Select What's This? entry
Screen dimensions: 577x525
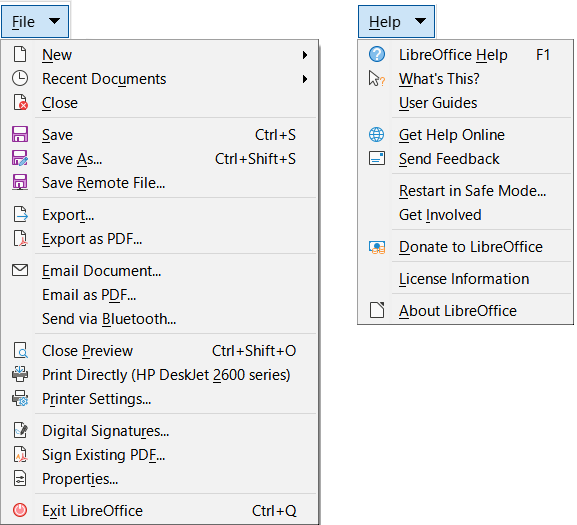tap(465, 79)
